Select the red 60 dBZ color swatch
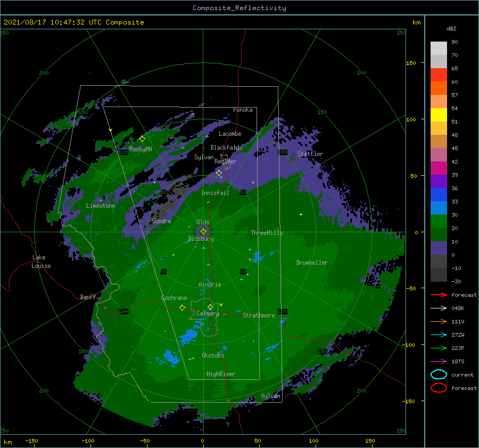This screenshot has width=479, height=448. click(x=439, y=75)
